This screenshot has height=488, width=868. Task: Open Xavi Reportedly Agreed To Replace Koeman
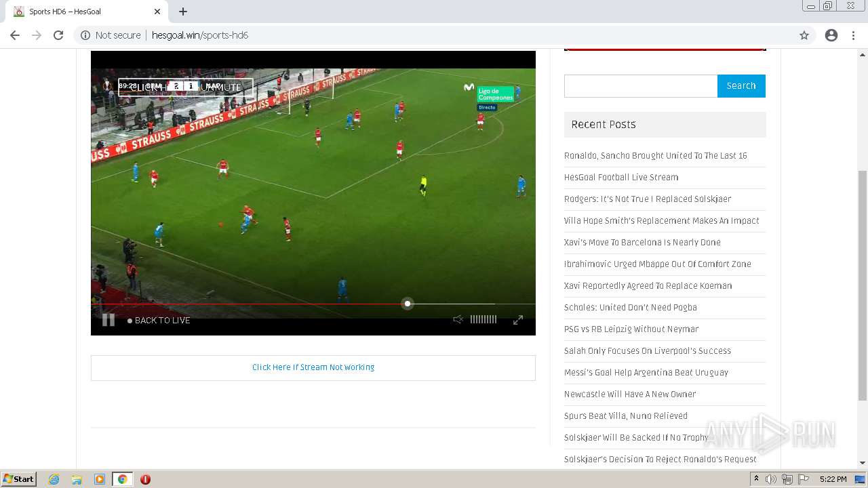(648, 286)
